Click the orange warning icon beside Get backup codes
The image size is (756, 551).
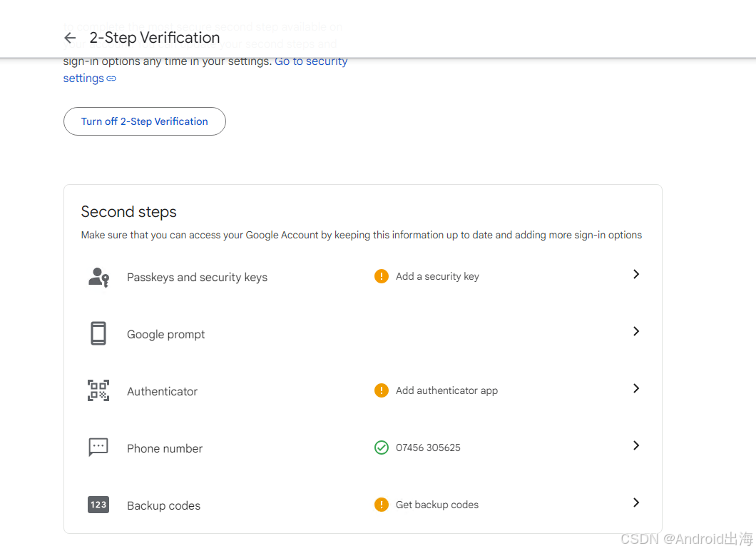tap(382, 505)
